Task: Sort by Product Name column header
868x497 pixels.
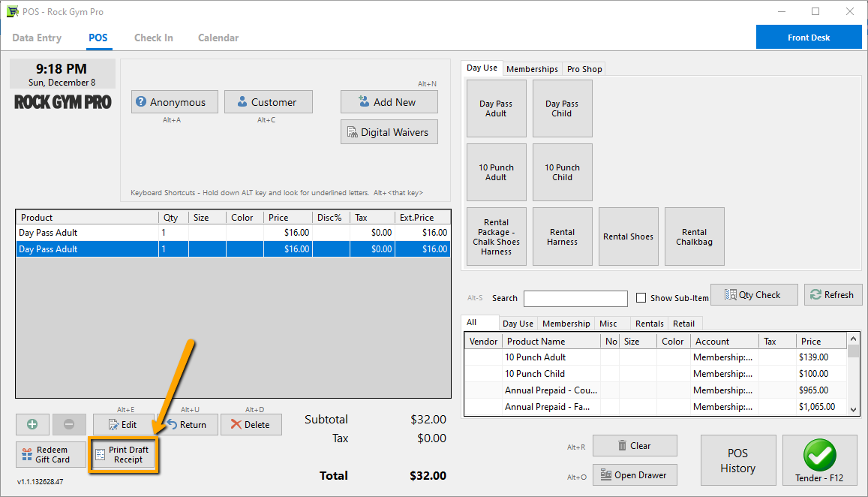Action: click(551, 342)
